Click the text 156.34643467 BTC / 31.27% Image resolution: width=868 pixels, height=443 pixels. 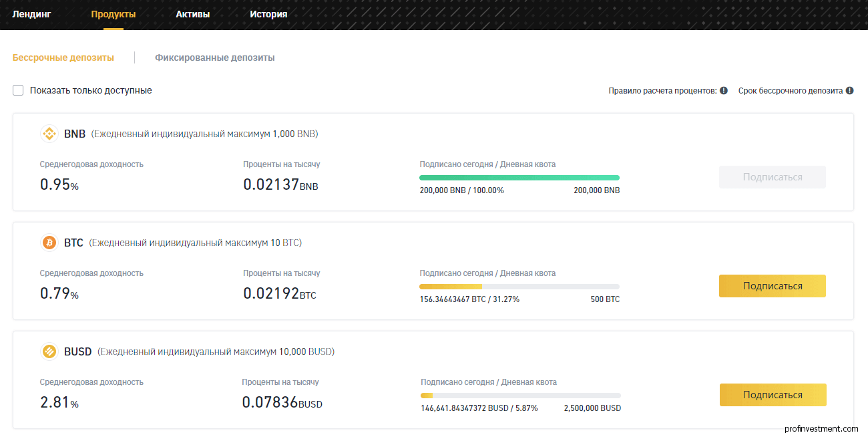[469, 299]
